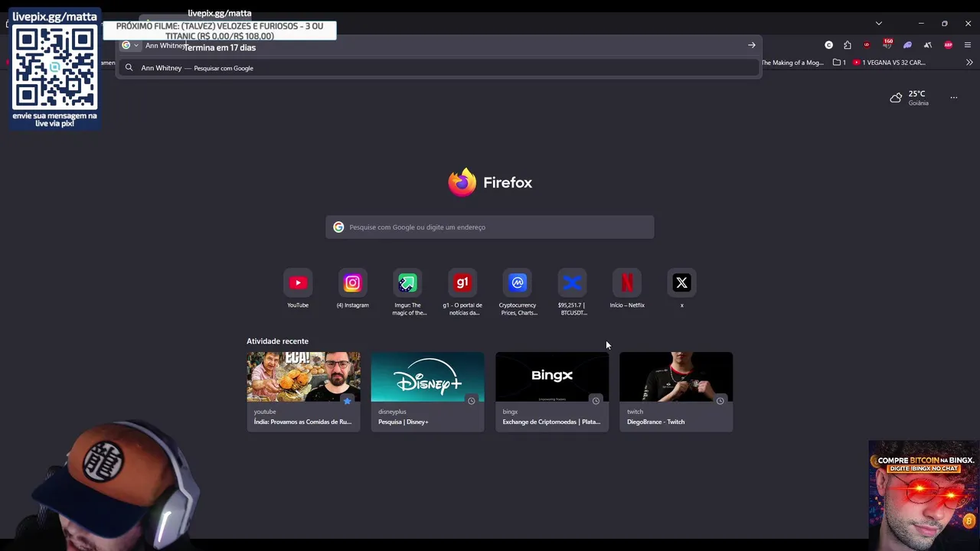Open the Netflix shortcut tile
Viewport: 980px width, 551px height.
(x=627, y=283)
